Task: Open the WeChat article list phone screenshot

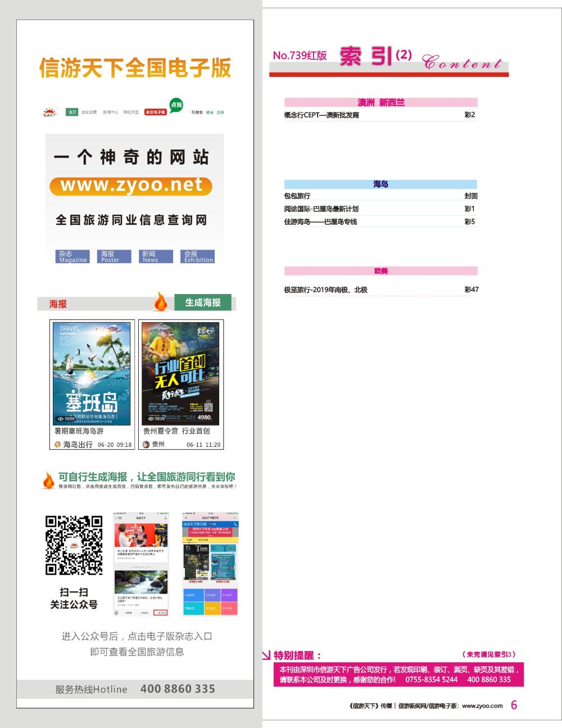Action: click(140, 564)
